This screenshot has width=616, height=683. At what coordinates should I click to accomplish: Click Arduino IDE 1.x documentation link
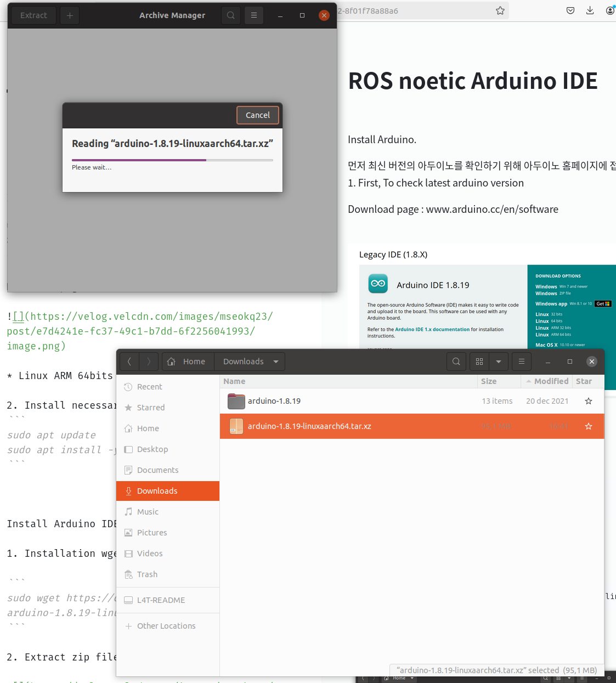pyautogui.click(x=432, y=329)
